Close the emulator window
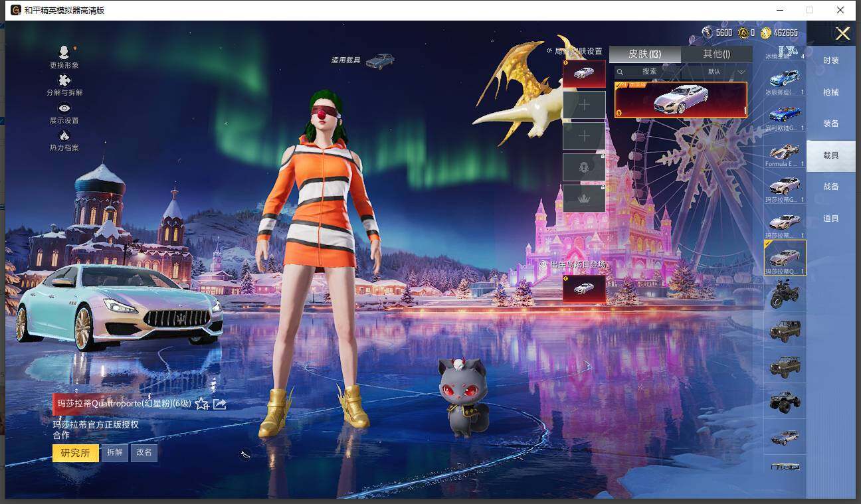This screenshot has width=861, height=504. point(841,10)
